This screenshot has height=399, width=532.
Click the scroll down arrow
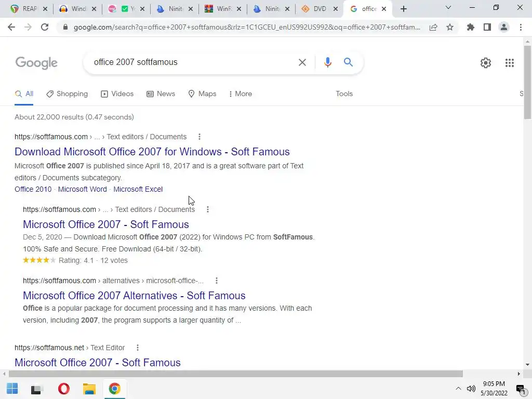tap(527, 365)
